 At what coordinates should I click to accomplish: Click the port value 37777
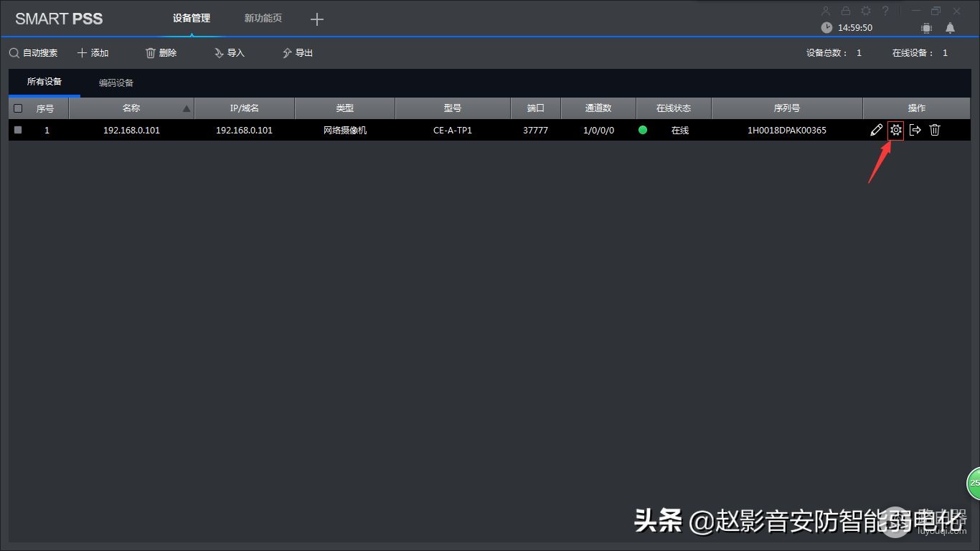[x=536, y=131]
